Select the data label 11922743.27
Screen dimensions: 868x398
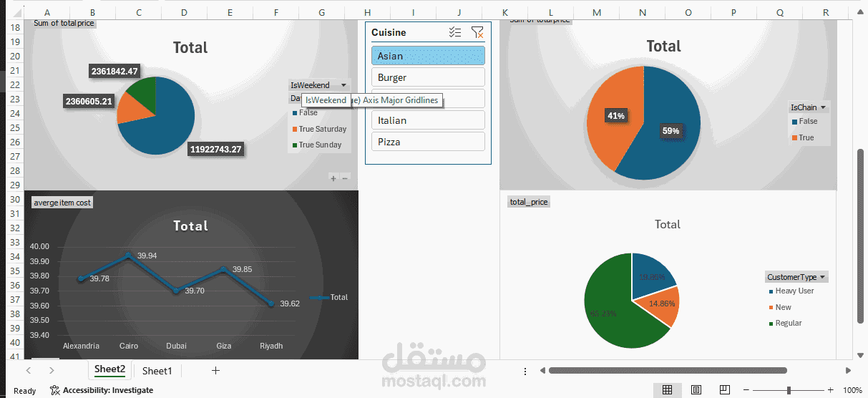point(215,150)
